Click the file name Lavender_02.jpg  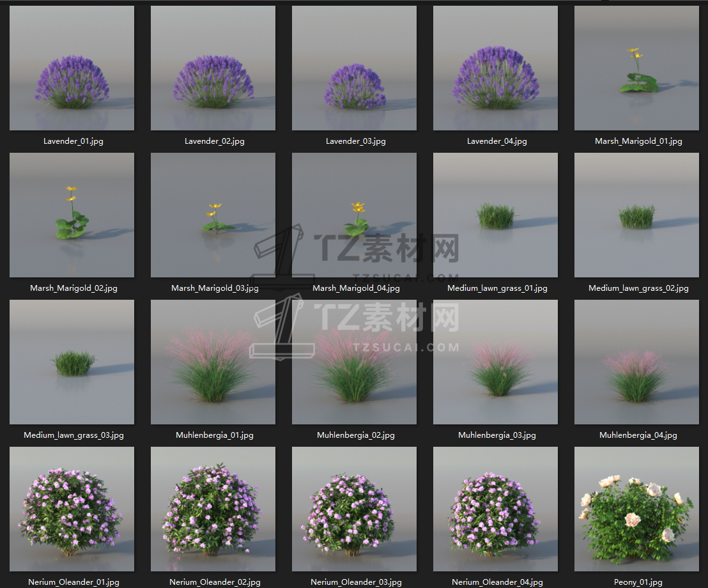coord(215,141)
